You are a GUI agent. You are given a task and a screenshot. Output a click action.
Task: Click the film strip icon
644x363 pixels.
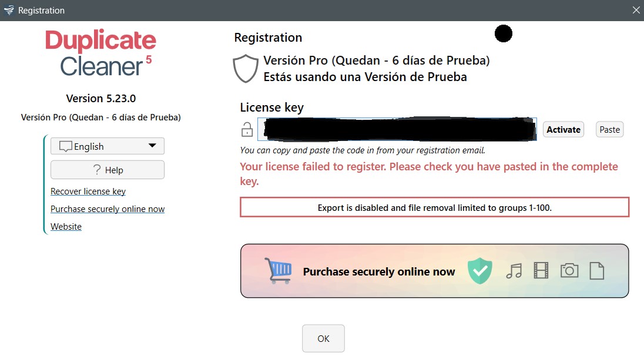tap(541, 271)
